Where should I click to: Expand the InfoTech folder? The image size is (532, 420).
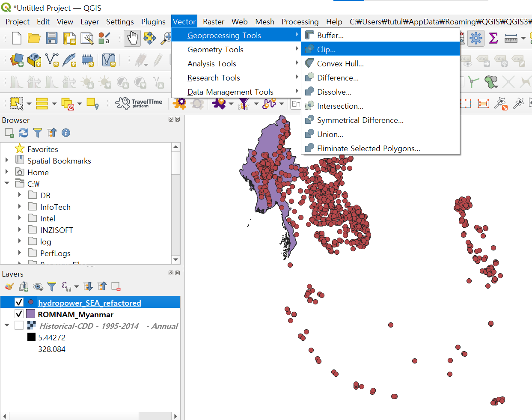click(x=20, y=206)
